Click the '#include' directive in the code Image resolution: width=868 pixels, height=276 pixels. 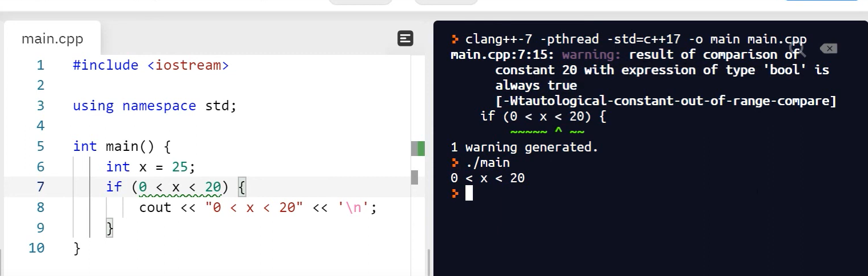click(x=106, y=65)
